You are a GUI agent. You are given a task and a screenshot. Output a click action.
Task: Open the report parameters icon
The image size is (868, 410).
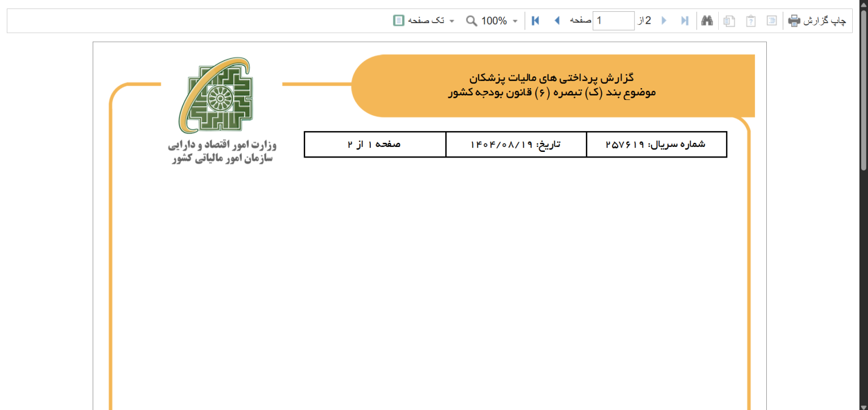(750, 21)
